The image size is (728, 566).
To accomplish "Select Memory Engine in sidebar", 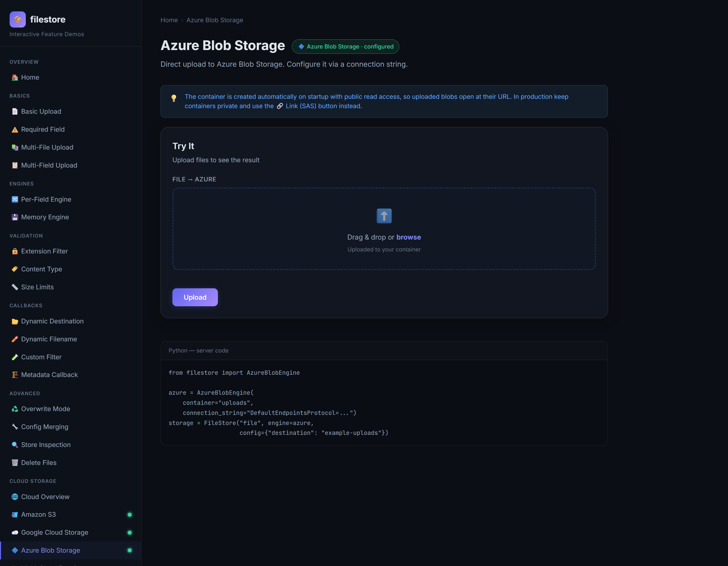I will click(x=71, y=217).
